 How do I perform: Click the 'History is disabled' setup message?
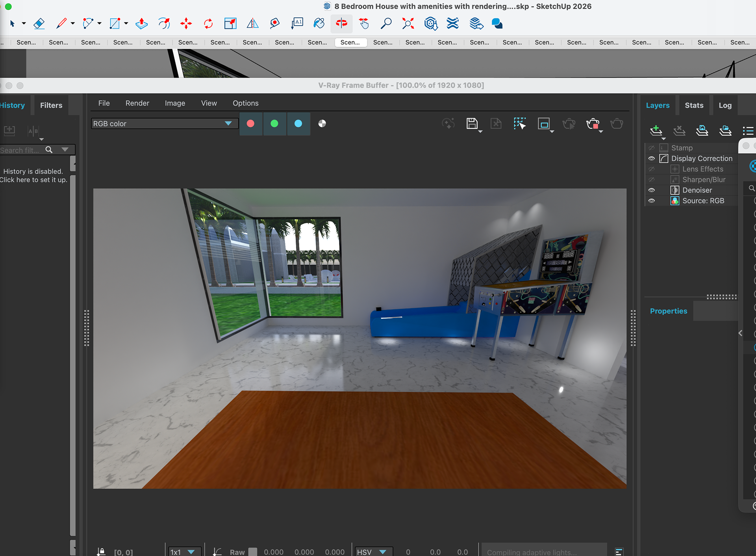pyautogui.click(x=33, y=176)
